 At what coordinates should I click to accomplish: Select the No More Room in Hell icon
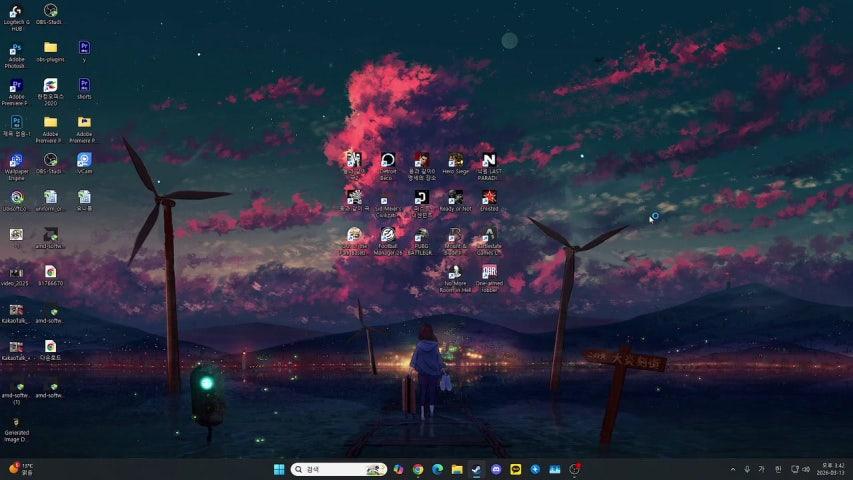point(455,273)
